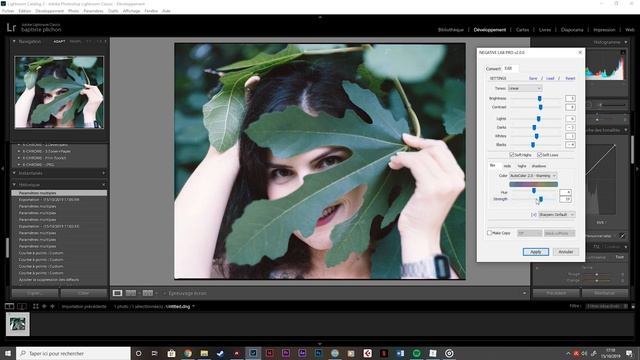The image size is (640, 360).
Task: Open Spotify from the taskbar
Action: click(416, 353)
